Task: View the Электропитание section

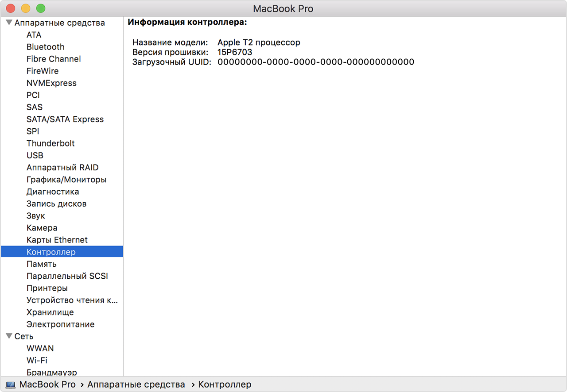Action: [60, 324]
